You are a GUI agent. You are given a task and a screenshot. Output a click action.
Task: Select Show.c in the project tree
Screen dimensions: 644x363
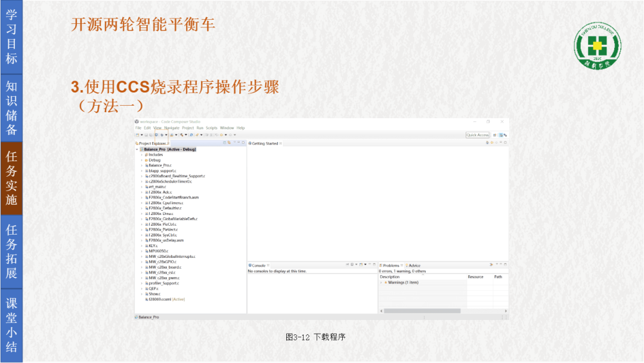(x=154, y=294)
